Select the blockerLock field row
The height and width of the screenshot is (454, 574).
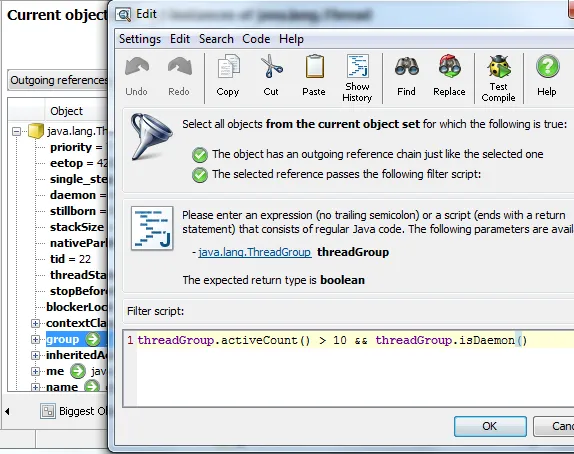pos(77,307)
